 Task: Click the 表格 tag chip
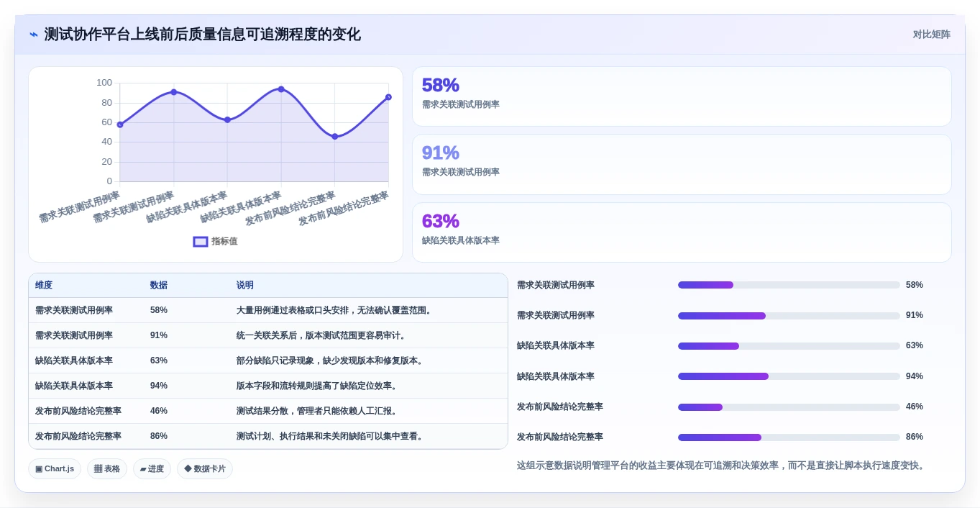tap(107, 469)
